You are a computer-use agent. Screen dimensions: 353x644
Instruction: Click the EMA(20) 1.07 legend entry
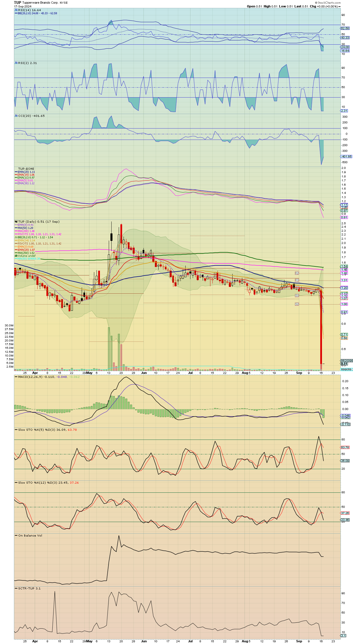[x=25, y=250]
